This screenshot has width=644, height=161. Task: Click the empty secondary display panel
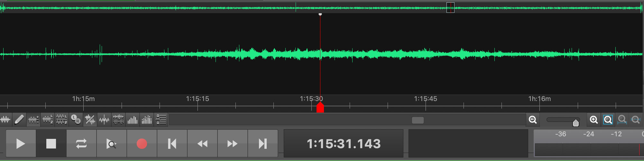click(x=468, y=144)
